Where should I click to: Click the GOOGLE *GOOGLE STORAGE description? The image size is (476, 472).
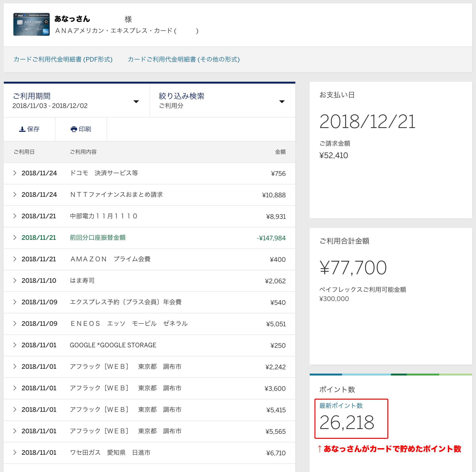(113, 345)
